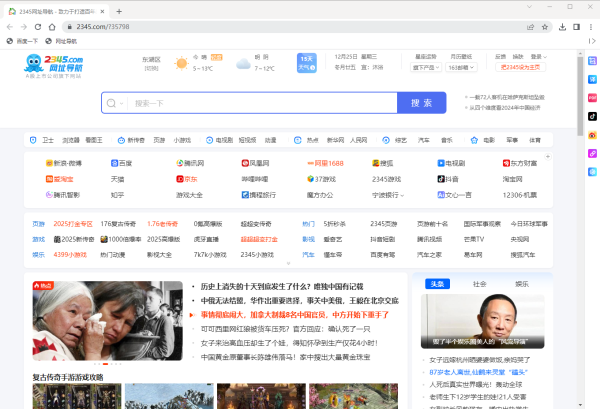This screenshot has height=409, width=600.
Task: Navigate back with the back arrow
Action: 10,27
